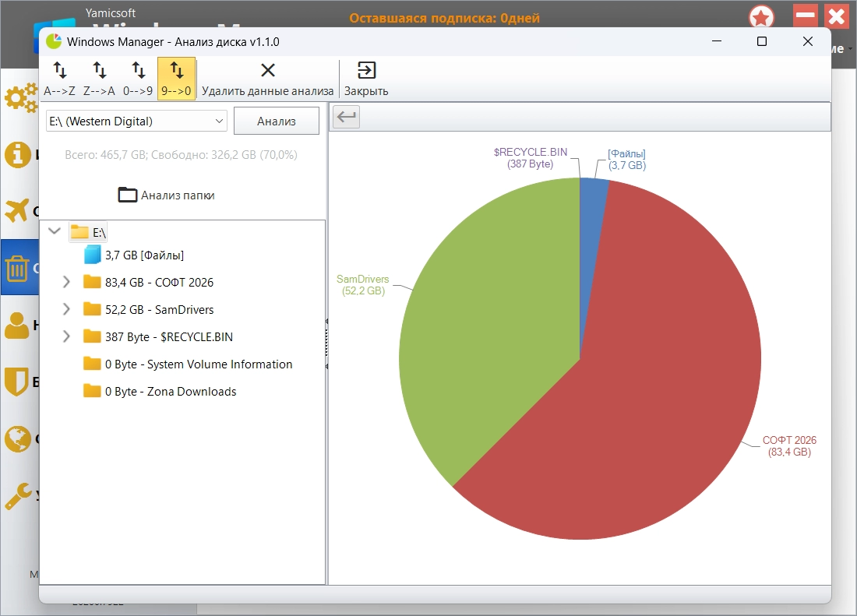857x616 pixels.
Task: Click the SamDrivers (52,2 GB) chart label
Action: [x=363, y=285]
